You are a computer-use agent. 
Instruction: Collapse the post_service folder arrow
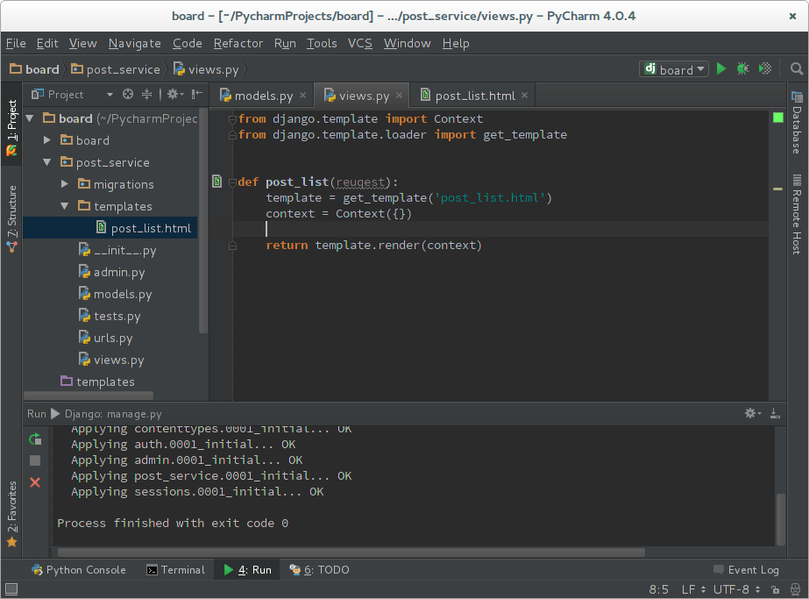47,162
